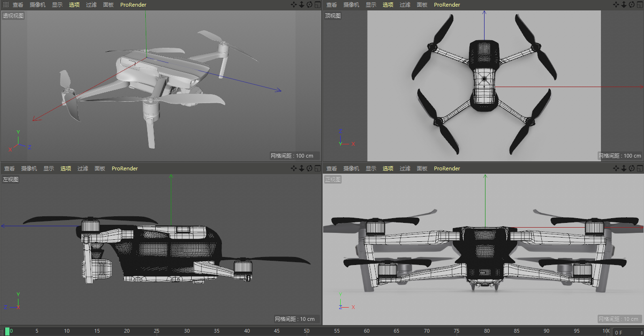Click the zoom camera icon in 正视图 viewport

(x=624, y=168)
